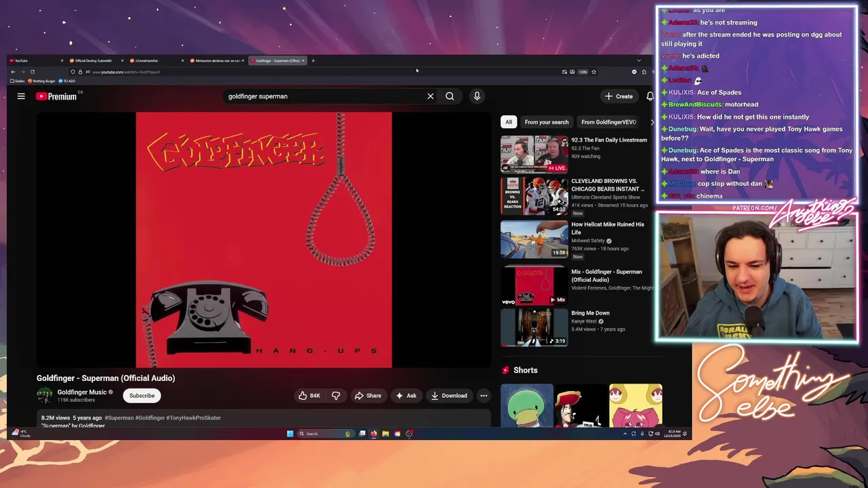The width and height of the screenshot is (868, 488).
Task: Switch to the r/LivestreamFail tab
Action: click(x=155, y=61)
